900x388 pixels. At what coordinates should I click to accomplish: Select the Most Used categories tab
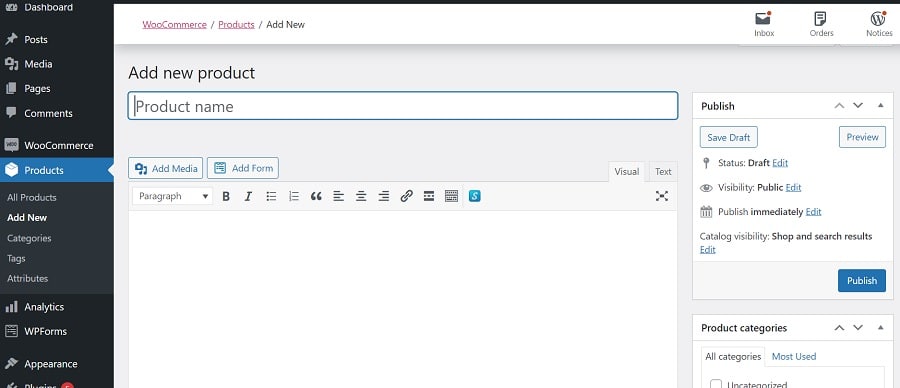(794, 356)
